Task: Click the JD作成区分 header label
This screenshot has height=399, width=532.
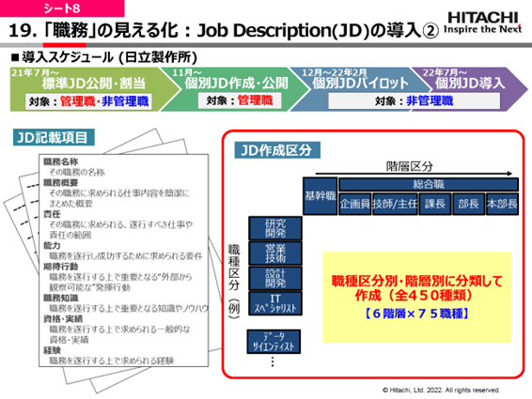Action: click(277, 150)
